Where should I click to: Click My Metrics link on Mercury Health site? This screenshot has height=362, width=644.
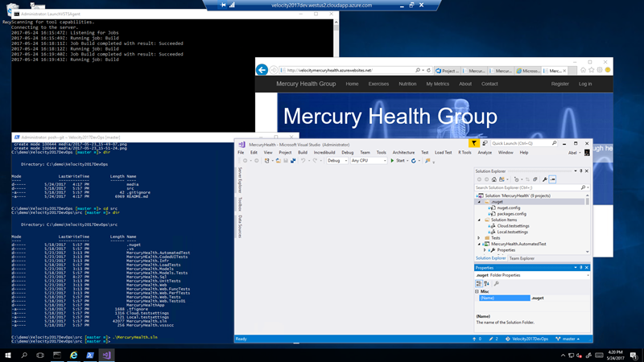[437, 84]
